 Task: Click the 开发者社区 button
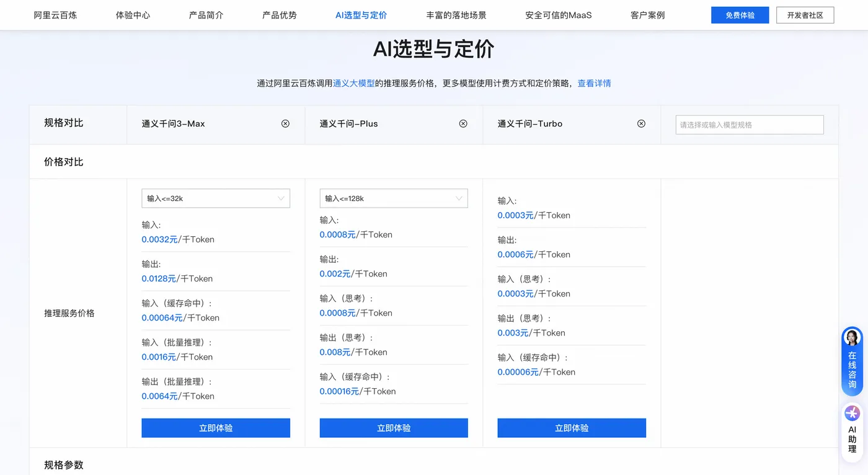pos(805,15)
